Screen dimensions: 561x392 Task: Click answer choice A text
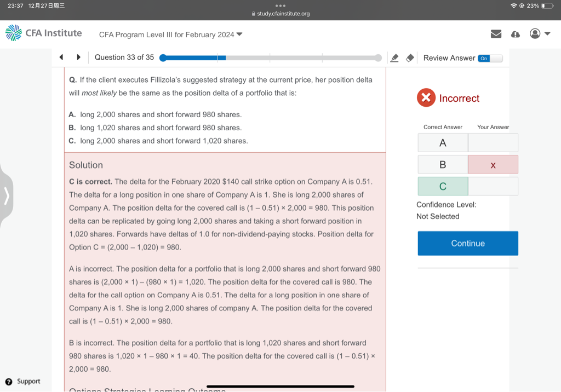[x=161, y=114]
